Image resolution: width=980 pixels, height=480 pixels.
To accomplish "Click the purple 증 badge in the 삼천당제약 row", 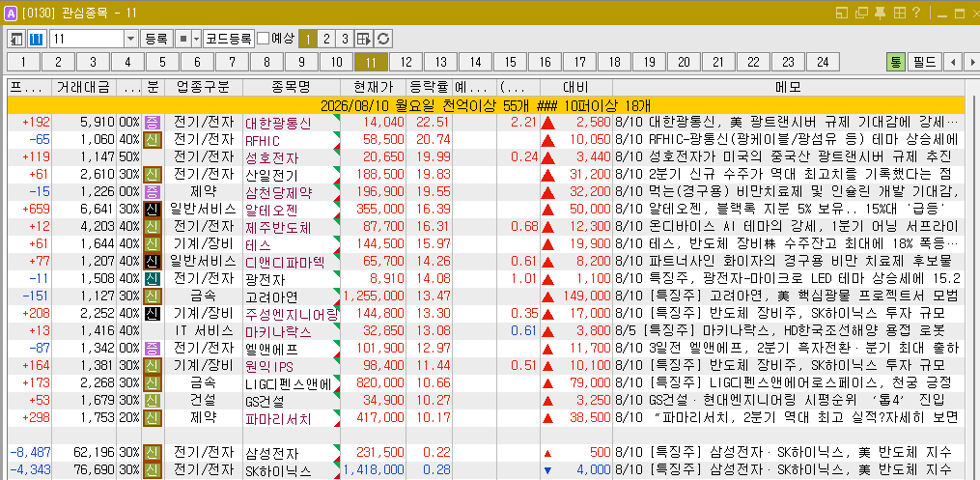I will (x=153, y=192).
